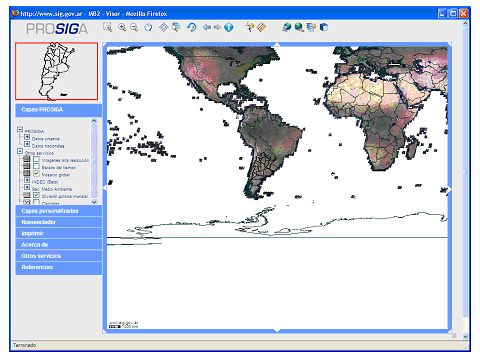Click the full extent four-arrows icon
Image resolution: width=480 pixels, height=360 pixels.
(x=163, y=27)
